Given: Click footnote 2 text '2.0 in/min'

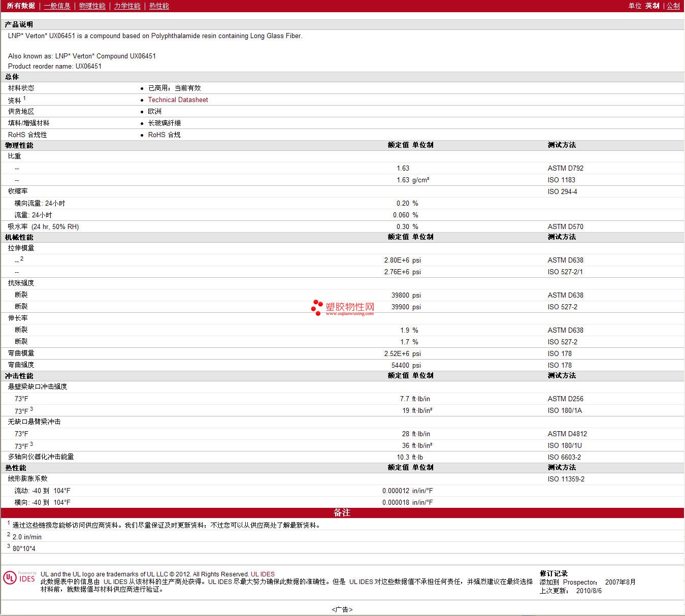Looking at the screenshot, I should point(27,537).
